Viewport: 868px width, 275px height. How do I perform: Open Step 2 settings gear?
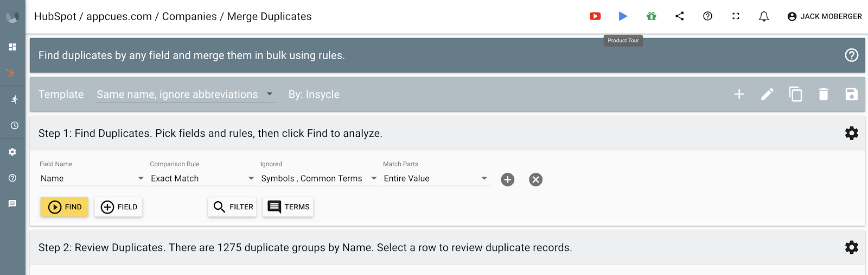coord(852,247)
